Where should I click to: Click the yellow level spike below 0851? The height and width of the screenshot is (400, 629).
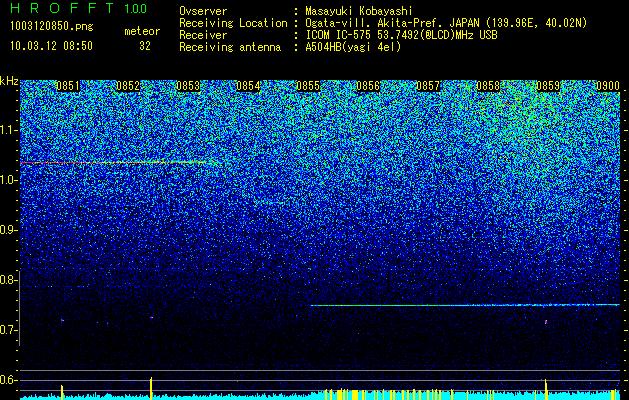62,392
